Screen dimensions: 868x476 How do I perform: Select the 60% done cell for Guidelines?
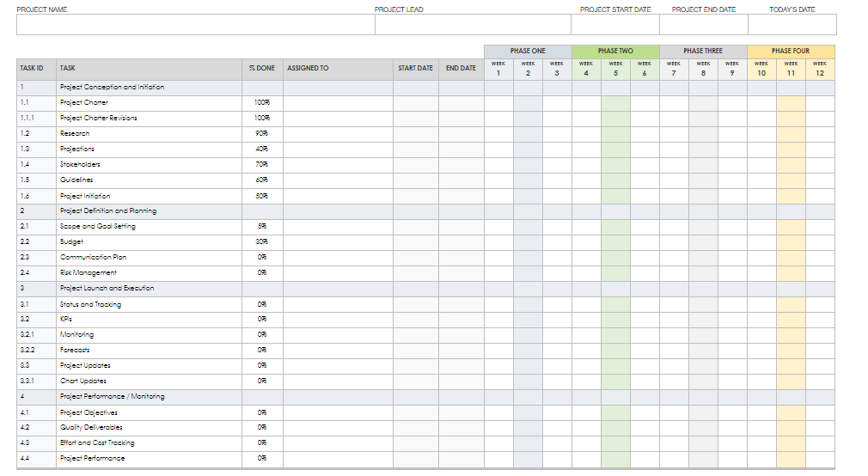click(262, 180)
